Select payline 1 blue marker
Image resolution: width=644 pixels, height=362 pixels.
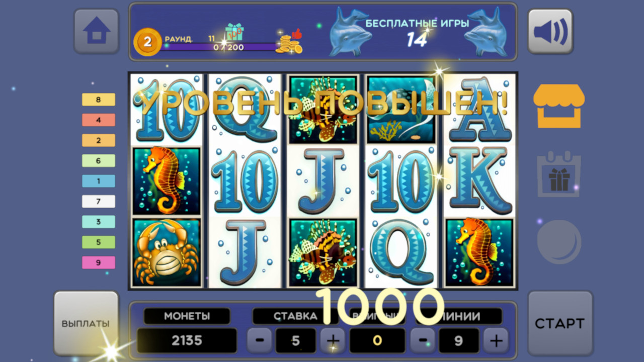coord(99,181)
